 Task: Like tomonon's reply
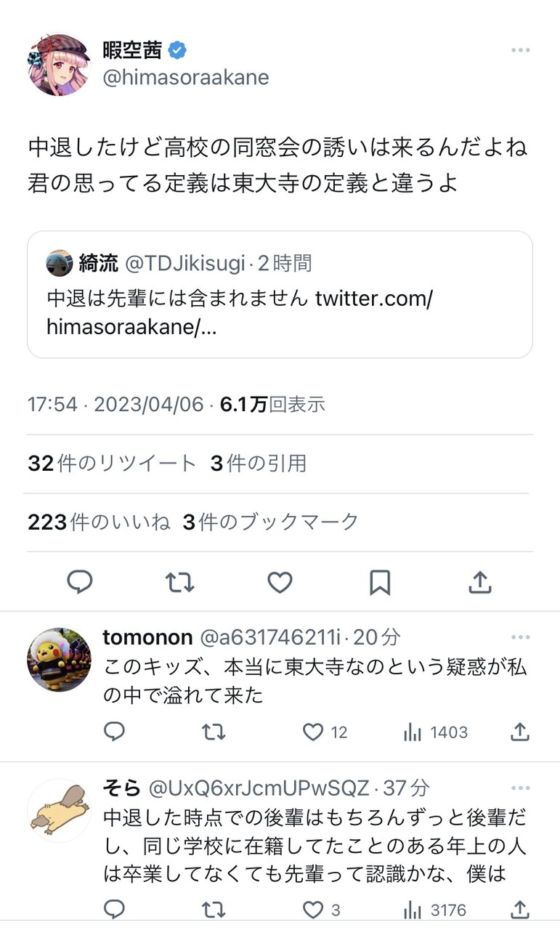[x=314, y=732]
